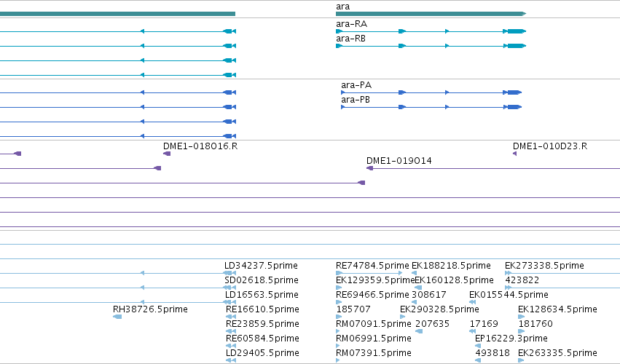Image resolution: width=620 pixels, height=364 pixels.
Task: Click the DME1-010D23.R feature label
Action: [x=550, y=146]
